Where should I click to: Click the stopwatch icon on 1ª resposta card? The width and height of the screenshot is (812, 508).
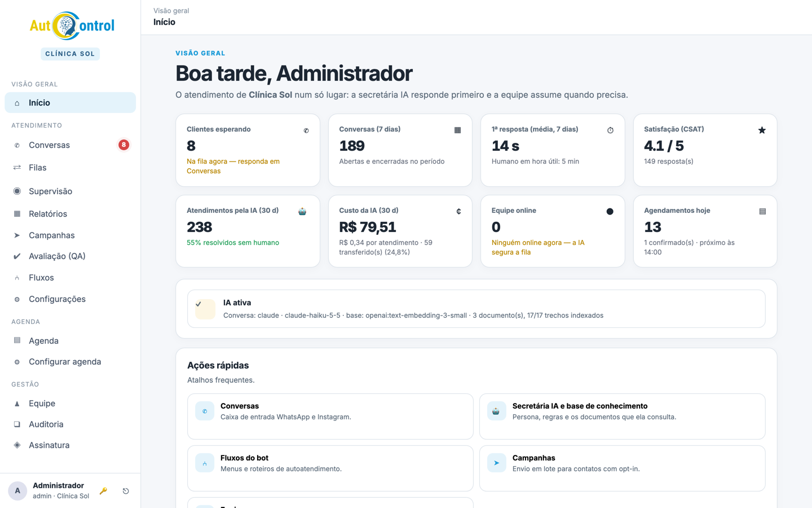coord(610,130)
